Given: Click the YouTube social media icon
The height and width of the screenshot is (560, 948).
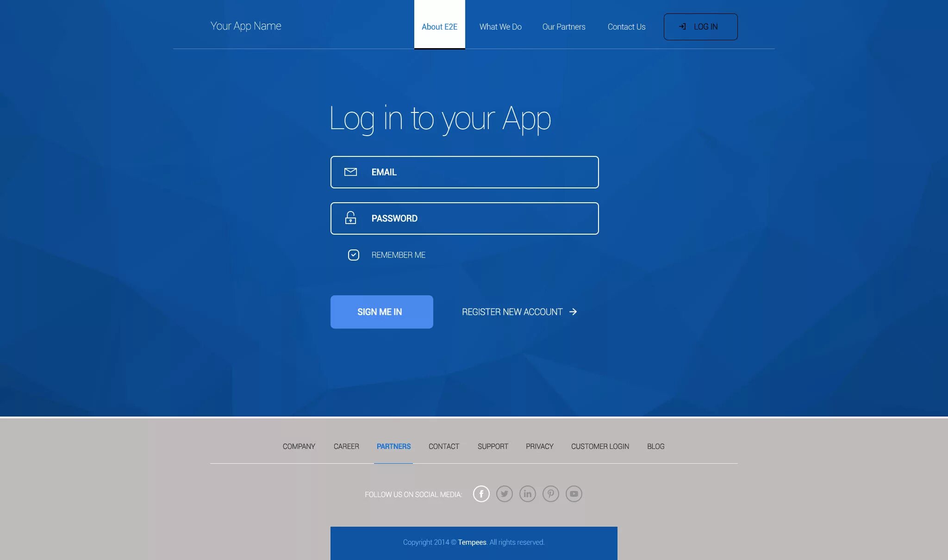Looking at the screenshot, I should (x=574, y=493).
